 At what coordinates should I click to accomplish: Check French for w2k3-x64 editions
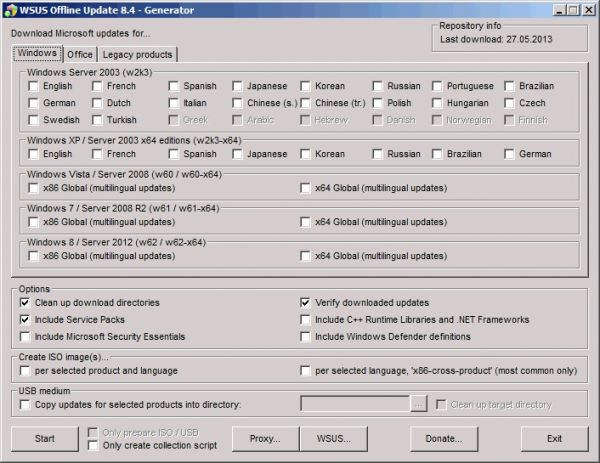[x=97, y=154]
